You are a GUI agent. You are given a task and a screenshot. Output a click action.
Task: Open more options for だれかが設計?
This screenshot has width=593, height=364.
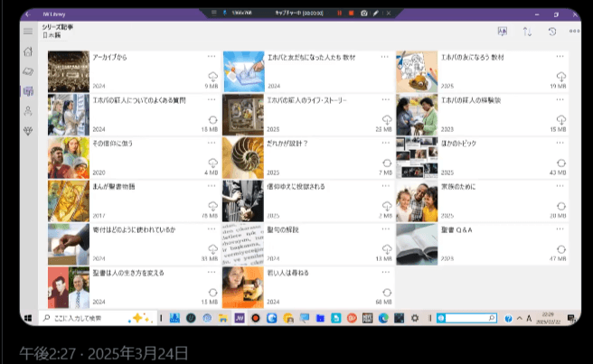(x=385, y=143)
